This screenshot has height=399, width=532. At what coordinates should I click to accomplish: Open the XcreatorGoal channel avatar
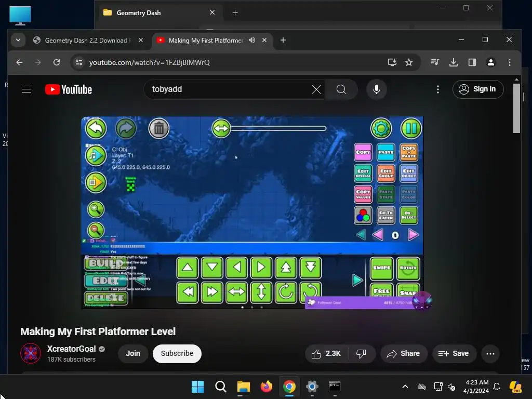tap(31, 353)
